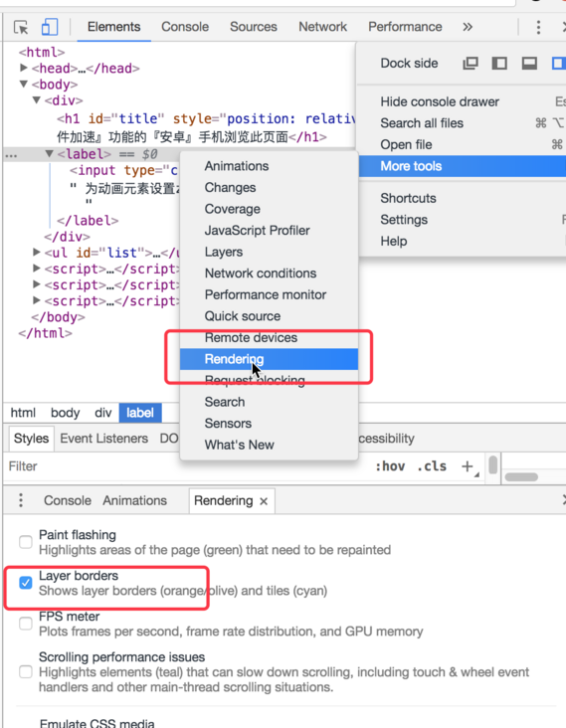The height and width of the screenshot is (728, 566).
Task: Toggle the device toolbar icon
Action: coord(49,27)
